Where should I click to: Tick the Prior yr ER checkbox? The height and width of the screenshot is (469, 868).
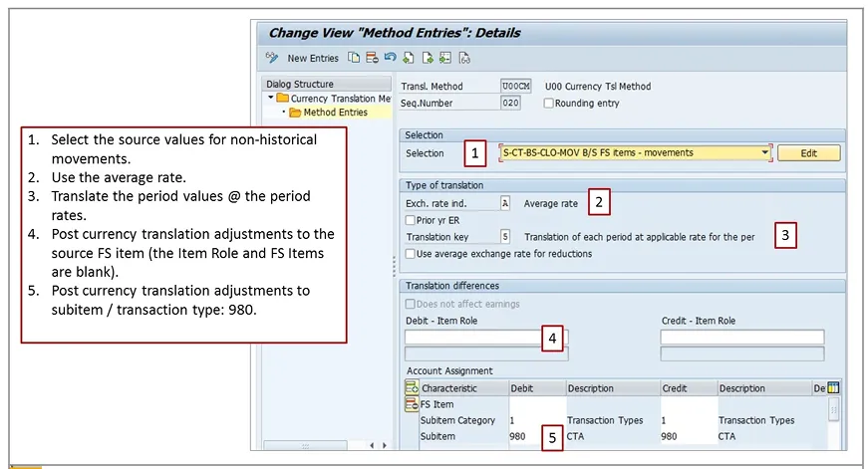pyautogui.click(x=411, y=220)
